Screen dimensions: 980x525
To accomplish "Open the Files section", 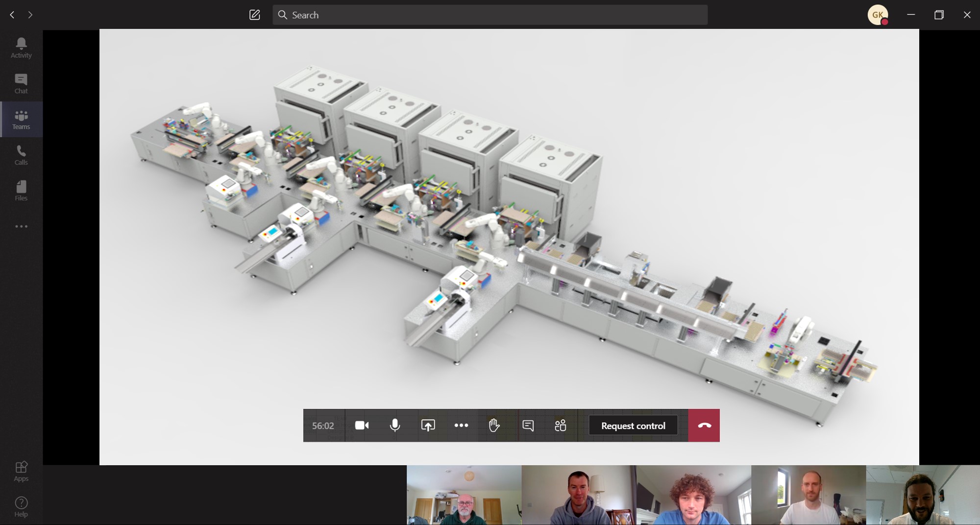I will (x=21, y=191).
